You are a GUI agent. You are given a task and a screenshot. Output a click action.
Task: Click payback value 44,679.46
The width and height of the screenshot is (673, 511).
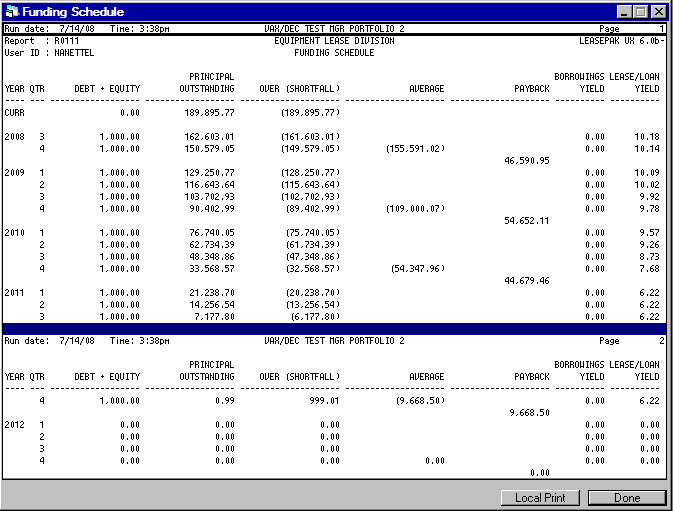(x=527, y=281)
